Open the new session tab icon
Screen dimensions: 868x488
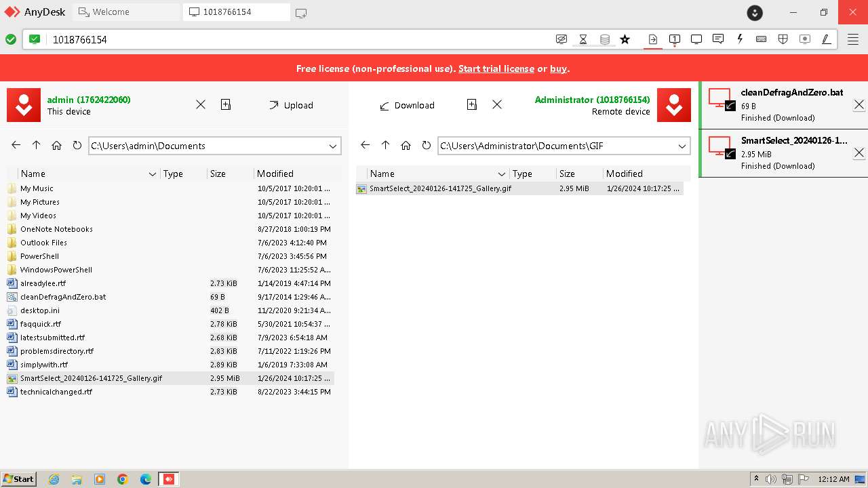pos(301,13)
